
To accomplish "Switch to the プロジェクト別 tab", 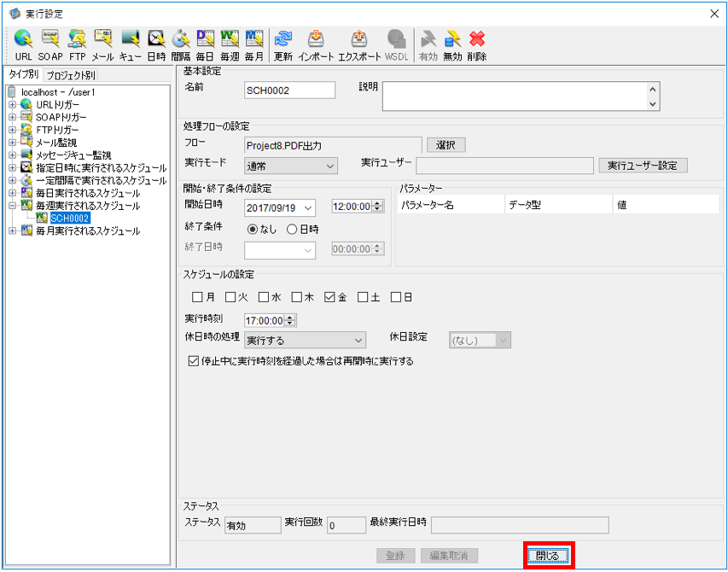I will (71, 75).
